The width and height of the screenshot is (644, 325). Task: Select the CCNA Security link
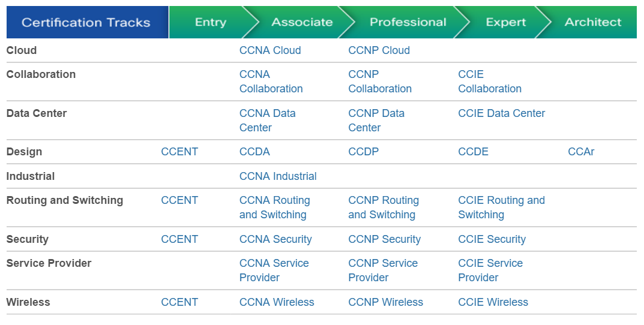click(x=275, y=239)
